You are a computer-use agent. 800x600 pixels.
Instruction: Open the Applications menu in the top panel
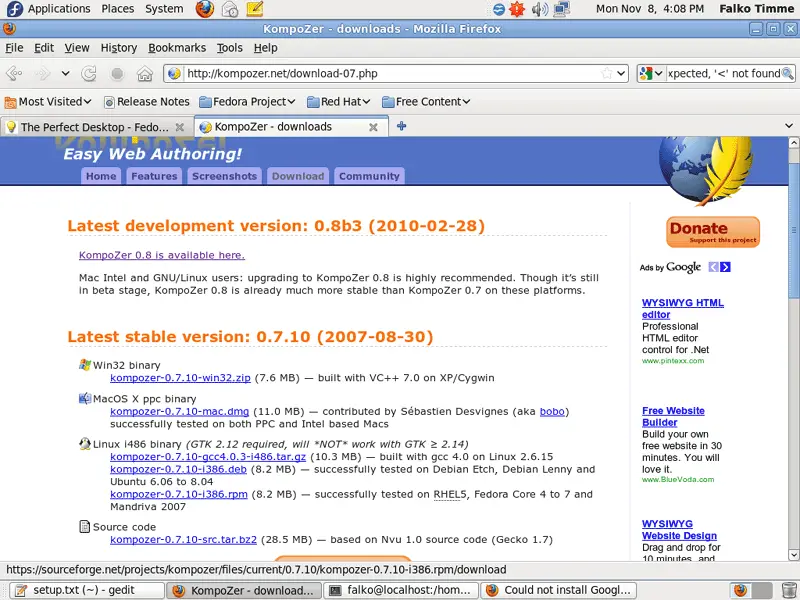point(59,9)
